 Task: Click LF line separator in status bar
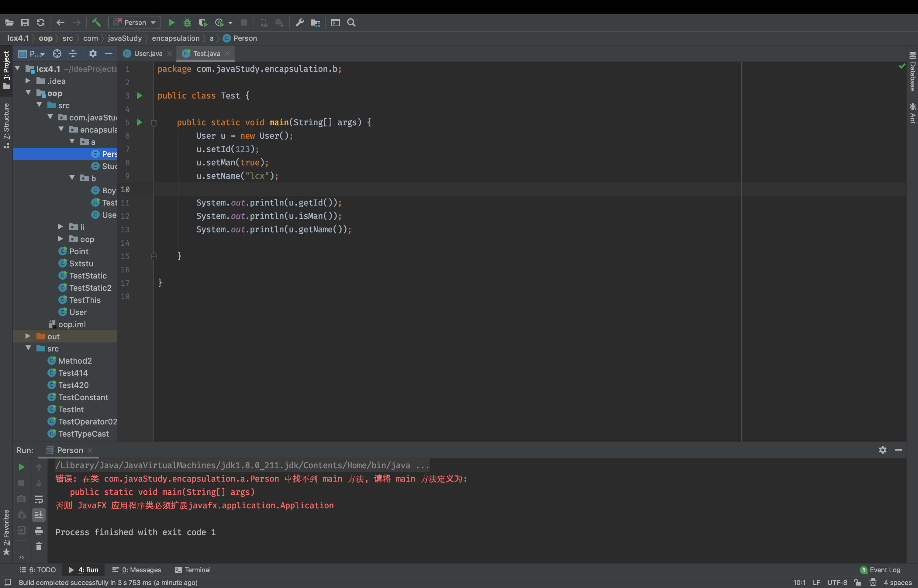816,582
